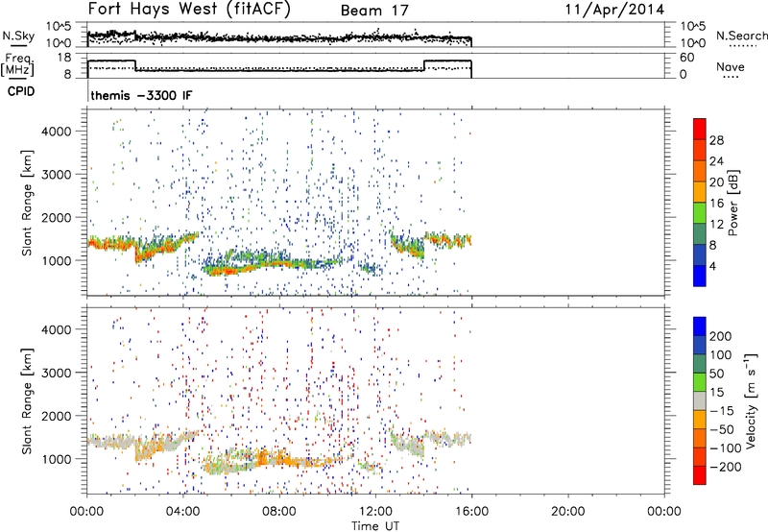The width and height of the screenshot is (768, 532).
Task: Click the 'Fort Hays West (fitACF)' title
Action: pyautogui.click(x=189, y=9)
